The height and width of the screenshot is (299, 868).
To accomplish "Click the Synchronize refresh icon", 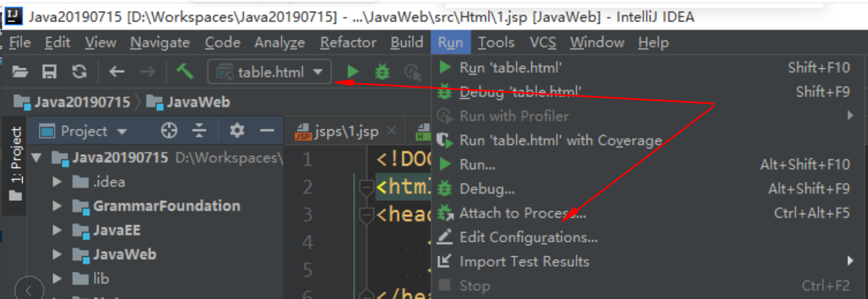I will [x=79, y=72].
